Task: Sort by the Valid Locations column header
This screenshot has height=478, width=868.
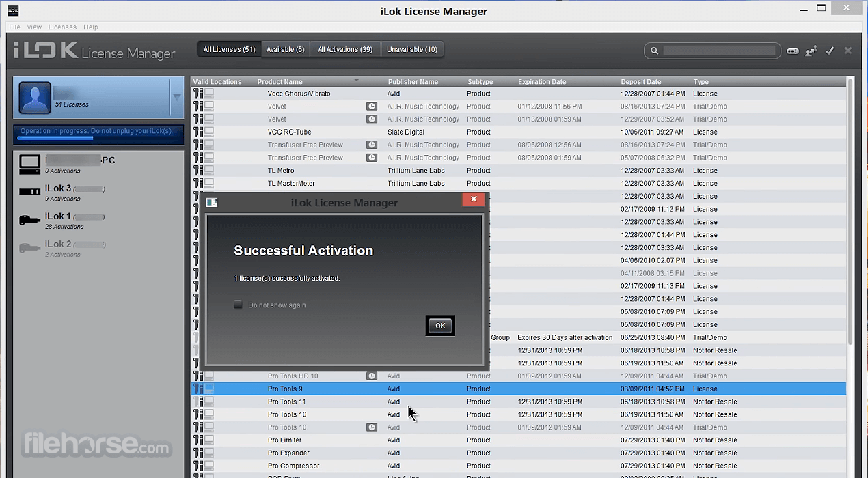Action: tap(217, 82)
